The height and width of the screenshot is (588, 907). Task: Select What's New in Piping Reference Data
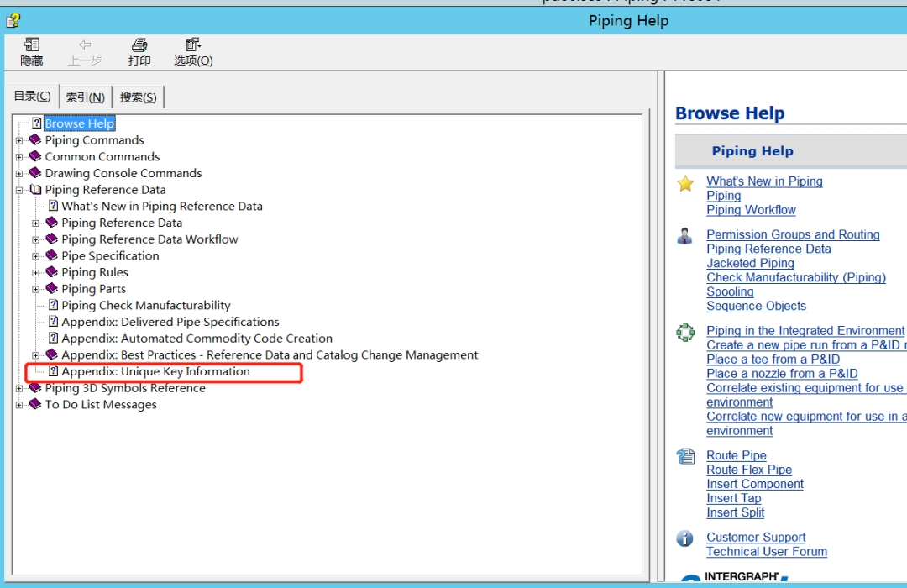pyautogui.click(x=162, y=206)
